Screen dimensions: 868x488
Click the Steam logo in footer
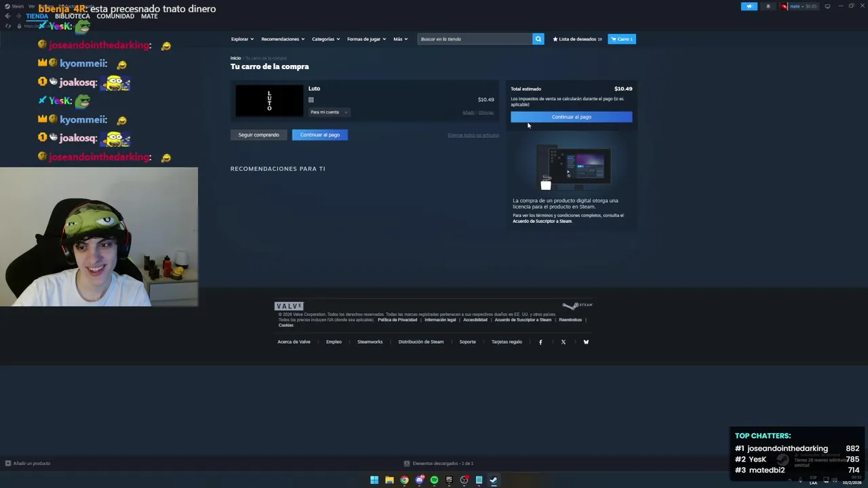(577, 306)
